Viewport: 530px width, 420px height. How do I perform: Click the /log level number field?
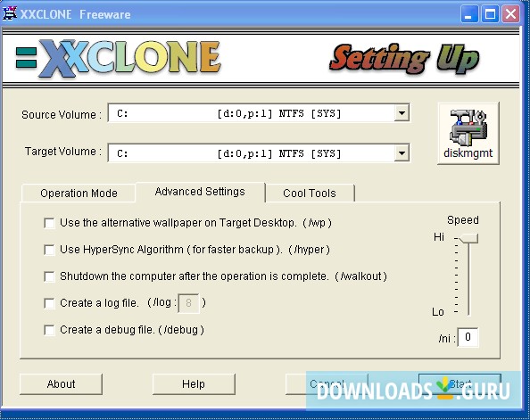pyautogui.click(x=188, y=303)
